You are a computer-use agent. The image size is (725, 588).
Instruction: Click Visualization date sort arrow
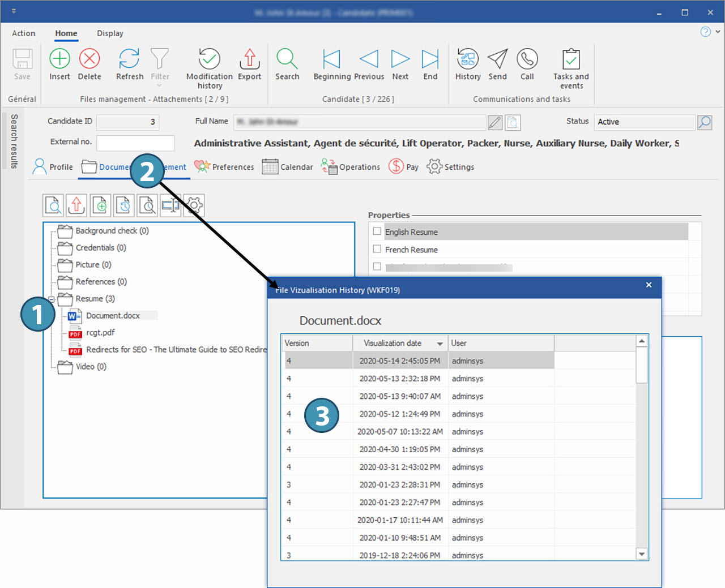click(440, 344)
